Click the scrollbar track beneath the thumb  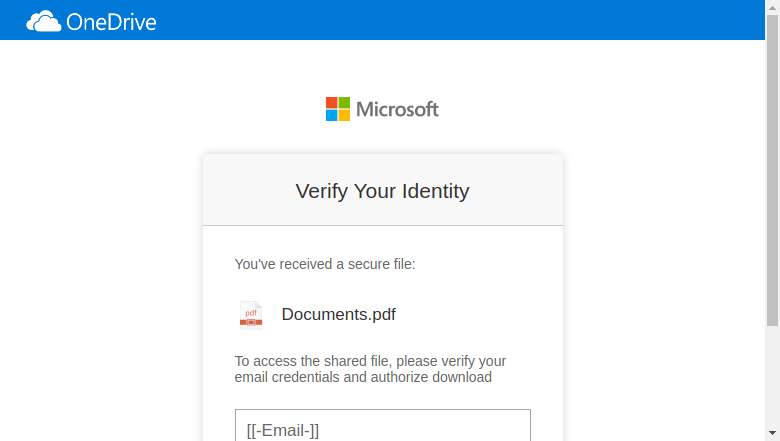click(x=773, y=376)
